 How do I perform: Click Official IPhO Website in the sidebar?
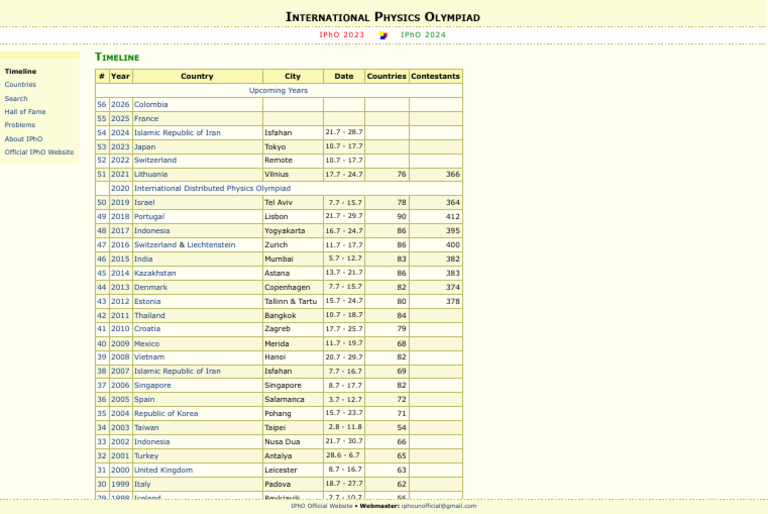pyautogui.click(x=39, y=152)
